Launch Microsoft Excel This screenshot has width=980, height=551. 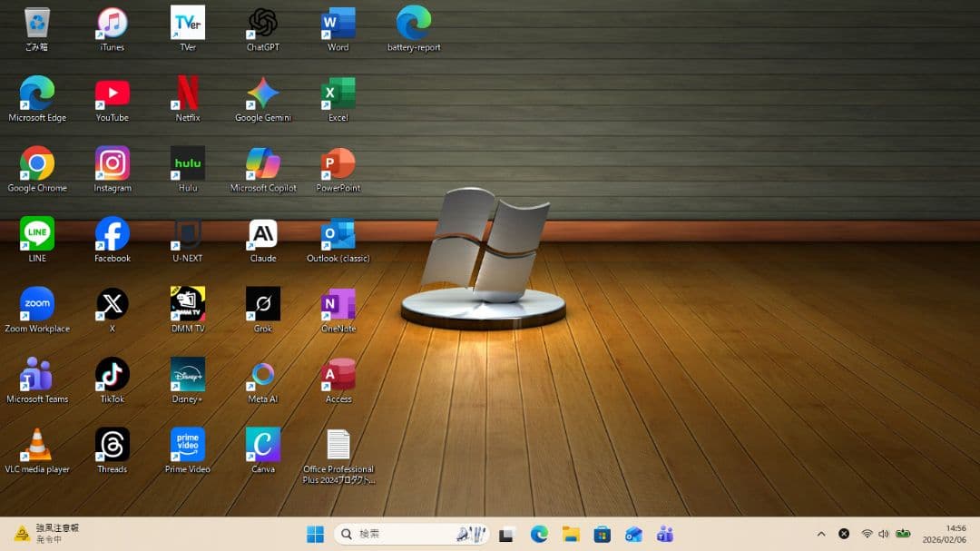pyautogui.click(x=337, y=92)
